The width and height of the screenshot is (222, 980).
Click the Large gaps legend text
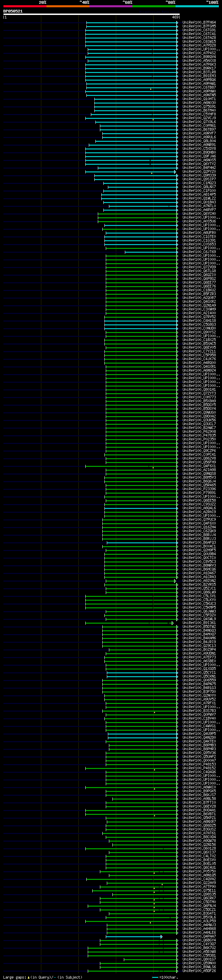[42, 977]
